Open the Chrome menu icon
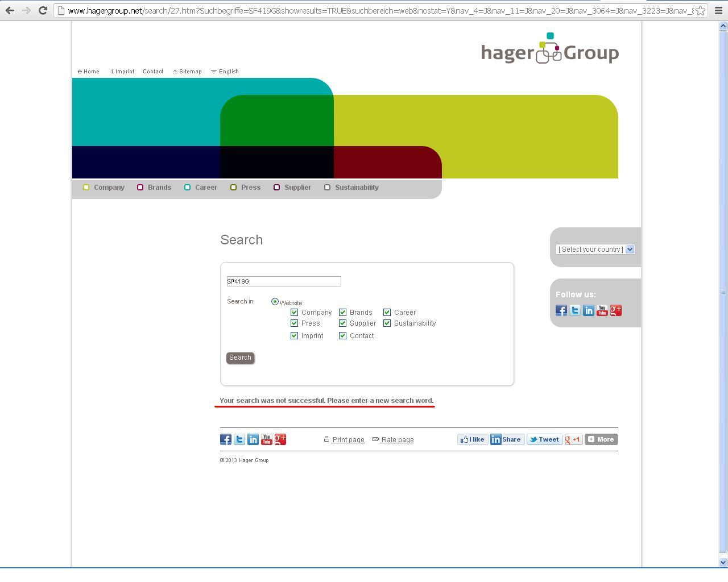This screenshot has height=582, width=728. [718, 10]
